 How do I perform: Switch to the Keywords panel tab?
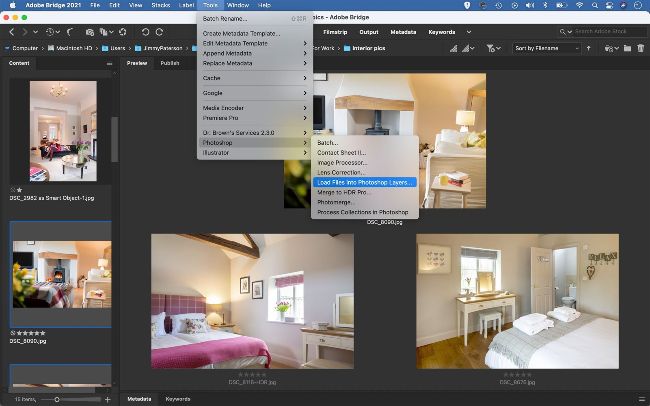177,399
